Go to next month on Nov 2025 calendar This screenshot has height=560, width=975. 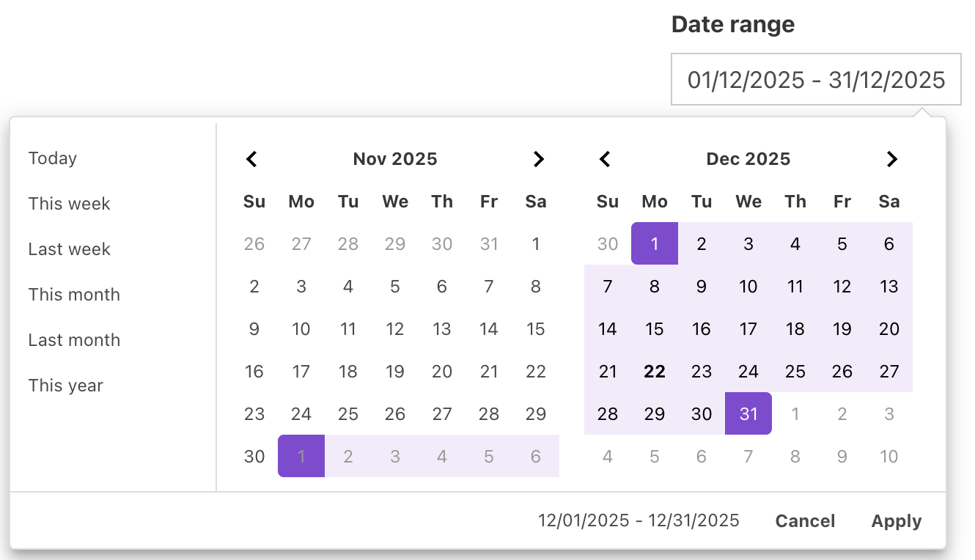click(539, 159)
